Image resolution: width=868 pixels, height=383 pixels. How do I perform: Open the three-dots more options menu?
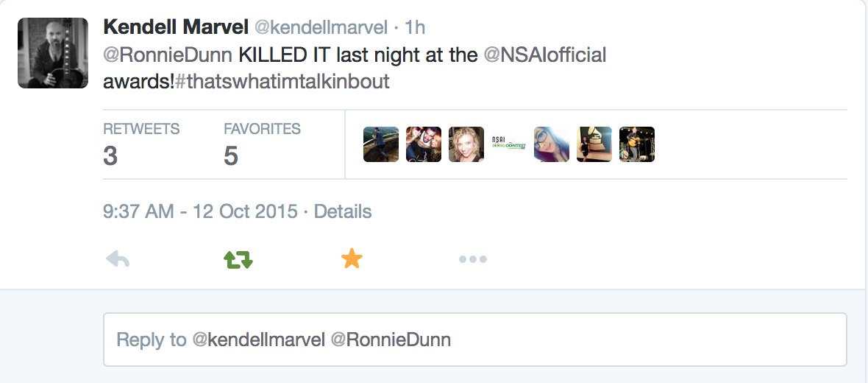coord(472,259)
